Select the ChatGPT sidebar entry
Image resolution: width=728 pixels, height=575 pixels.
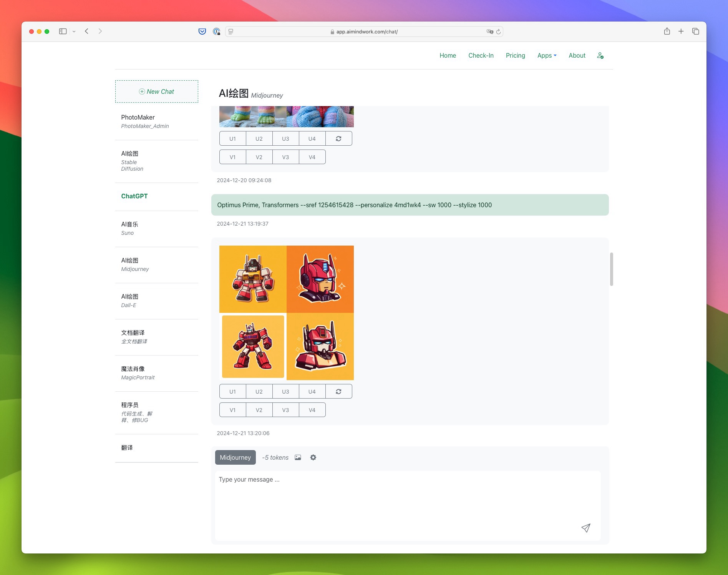tap(157, 196)
